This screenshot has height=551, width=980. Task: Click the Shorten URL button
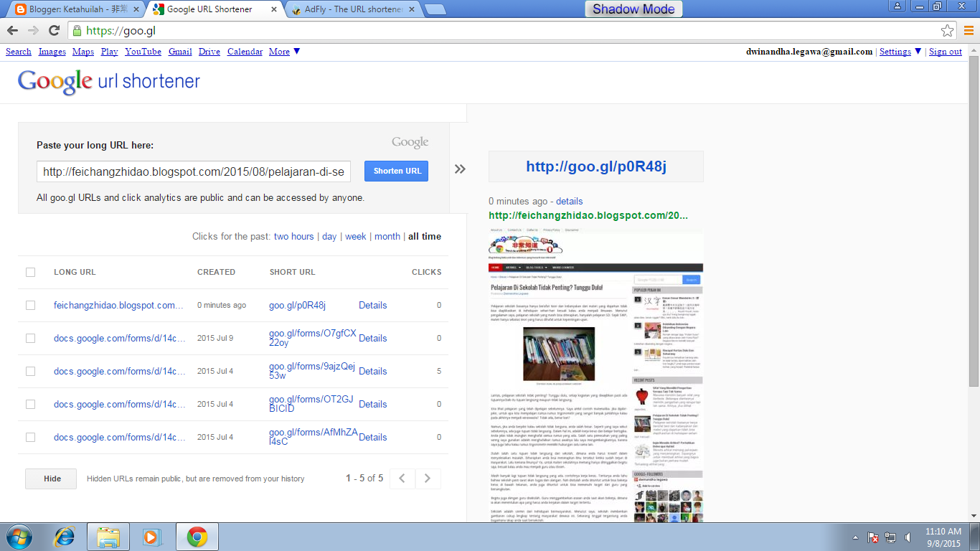(397, 171)
